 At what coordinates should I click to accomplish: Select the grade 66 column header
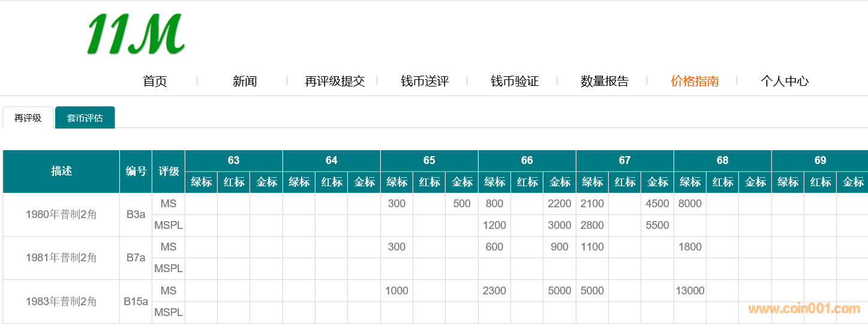coord(527,160)
